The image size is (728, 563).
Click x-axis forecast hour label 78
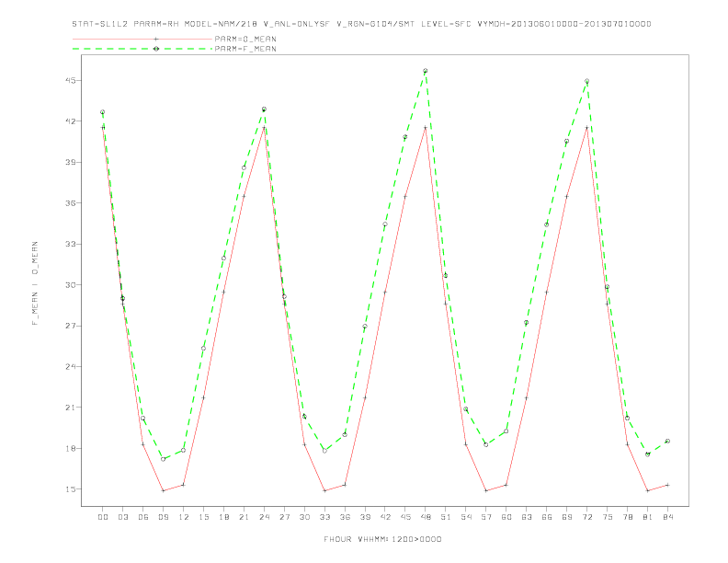click(627, 517)
